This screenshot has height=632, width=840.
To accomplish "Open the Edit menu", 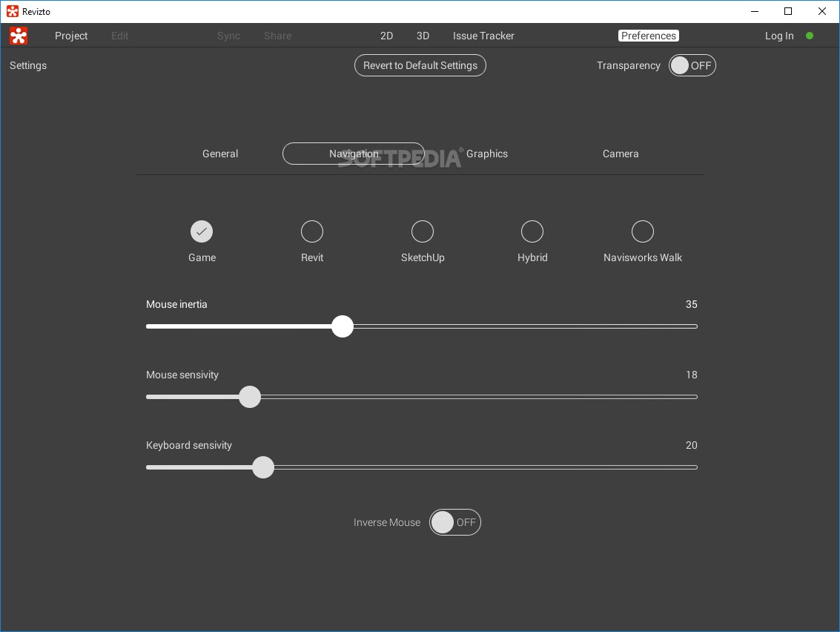I will pos(119,36).
